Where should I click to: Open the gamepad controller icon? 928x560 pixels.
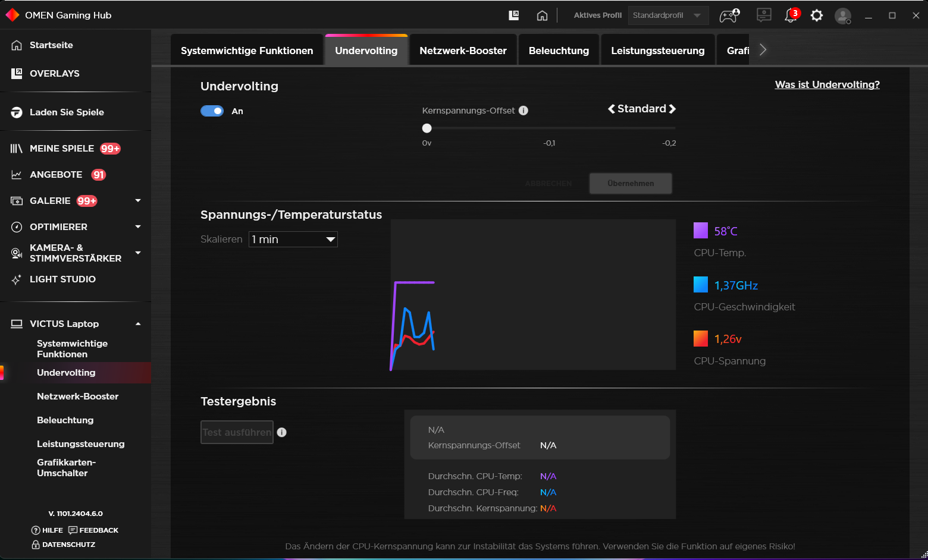(x=729, y=15)
